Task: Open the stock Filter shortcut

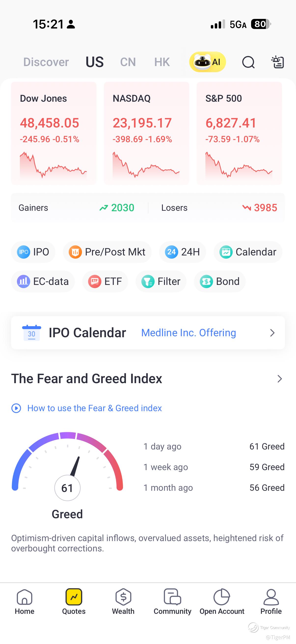Action: [161, 281]
